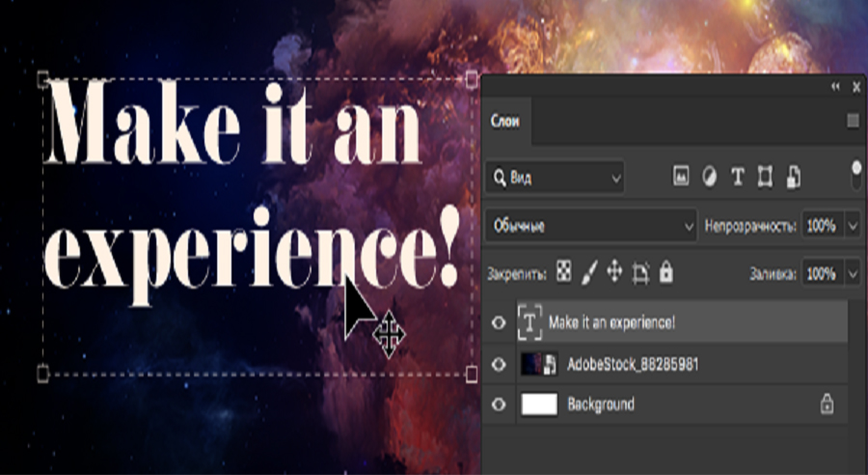Toggle visibility of the Background layer
This screenshot has height=475, width=868.
pos(499,405)
